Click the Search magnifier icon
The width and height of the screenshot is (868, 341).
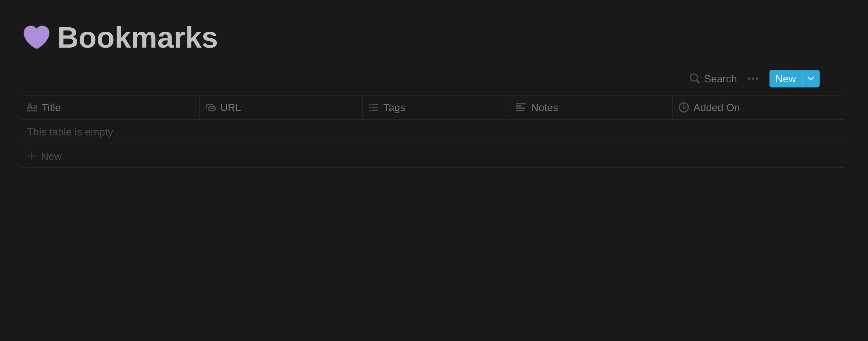(694, 78)
